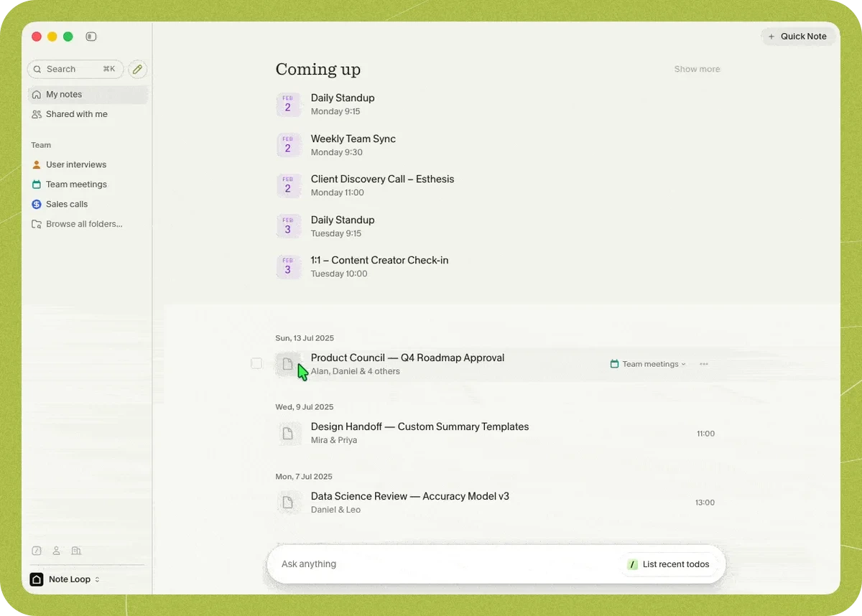This screenshot has width=862, height=616.
Task: Click Feb 2 date badge for Client Discovery Call
Action: click(x=288, y=185)
